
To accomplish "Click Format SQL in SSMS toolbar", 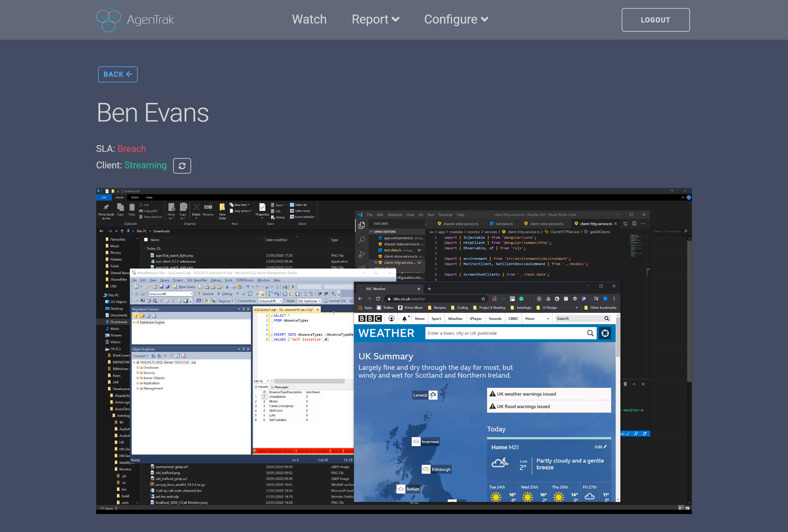I will click(x=335, y=301).
